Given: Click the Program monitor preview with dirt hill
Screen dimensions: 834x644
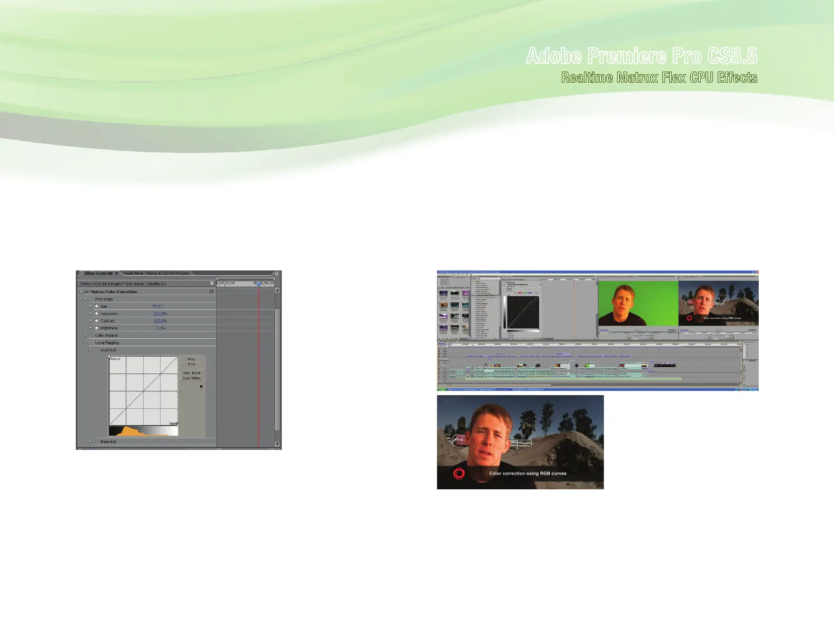Looking at the screenshot, I should click(719, 303).
